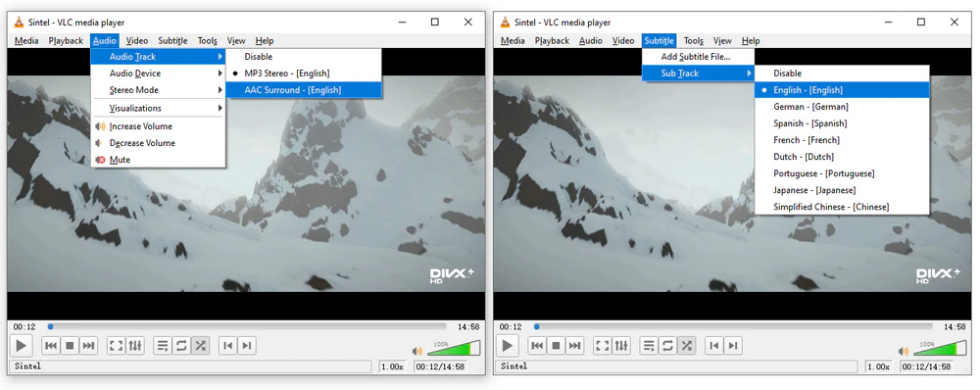Expand Visualizations submenu
Screen dimensions: 980x390
click(x=158, y=108)
